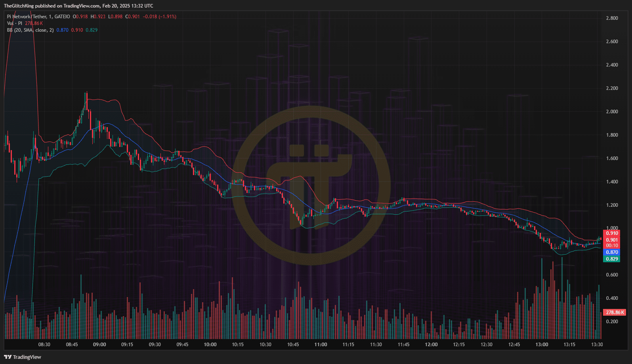Viewport: 632px width, 364px height.
Task: Click the 0.901 last price tag with countdown
Action: point(611,242)
